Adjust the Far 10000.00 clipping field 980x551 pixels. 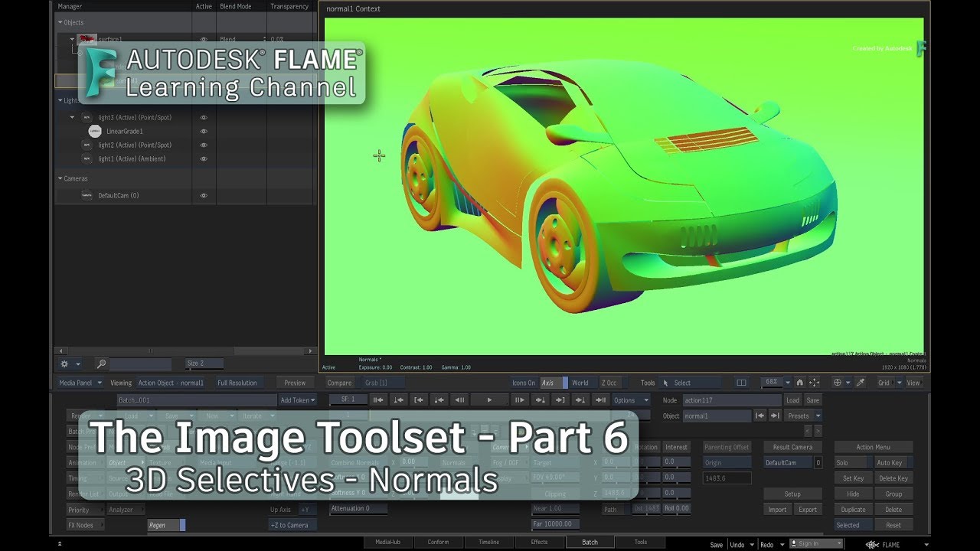click(555, 524)
